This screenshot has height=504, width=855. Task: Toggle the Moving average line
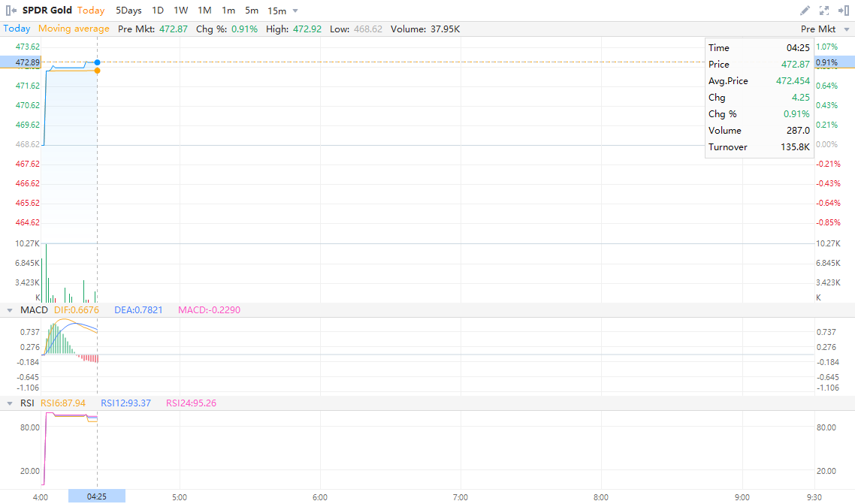click(x=74, y=29)
